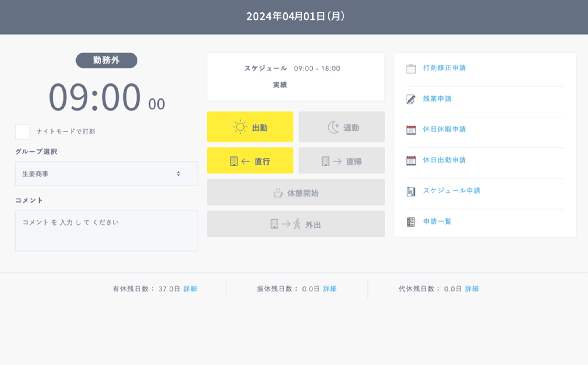Viewport: 588px width, 365px height.
Task: Click the calendar icon beside 休日休暇申請
Action: tap(411, 130)
